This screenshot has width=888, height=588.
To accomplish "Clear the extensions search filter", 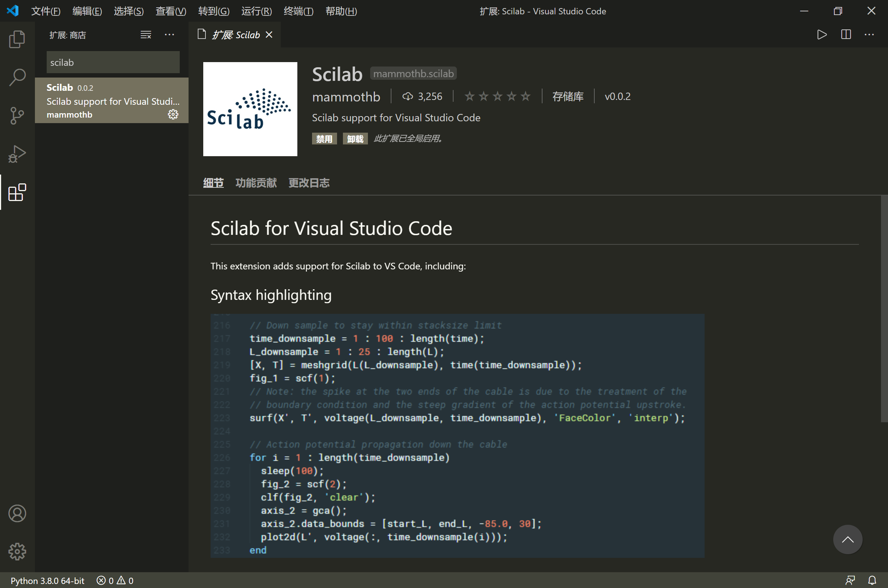I will (x=146, y=35).
